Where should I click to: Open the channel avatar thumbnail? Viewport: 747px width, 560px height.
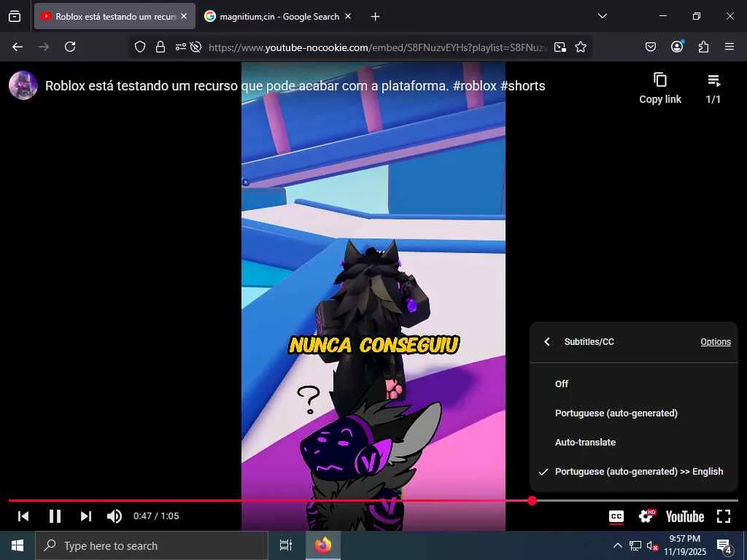[23, 85]
